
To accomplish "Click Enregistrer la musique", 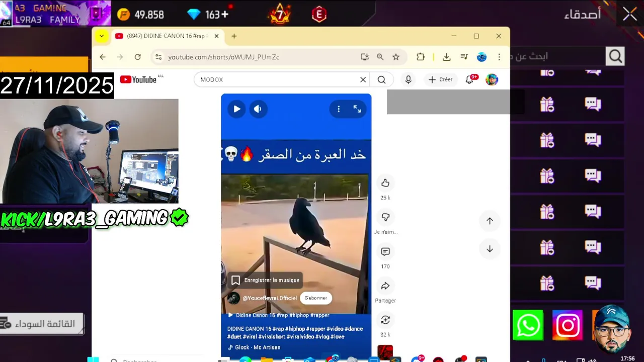I will coord(265,280).
